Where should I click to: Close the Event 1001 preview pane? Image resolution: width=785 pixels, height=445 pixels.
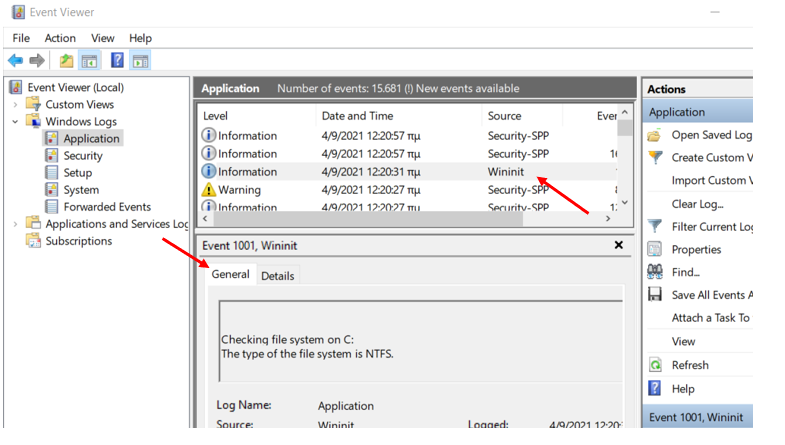tap(618, 245)
